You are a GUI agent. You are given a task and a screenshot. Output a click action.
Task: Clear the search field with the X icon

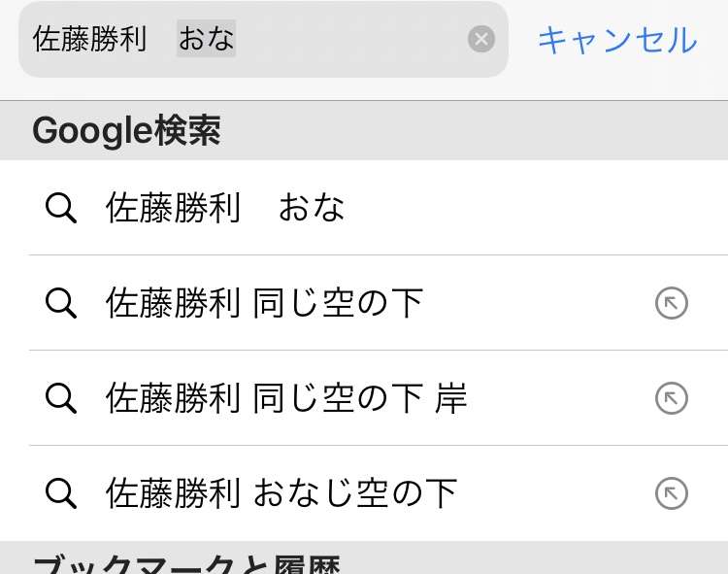point(481,39)
